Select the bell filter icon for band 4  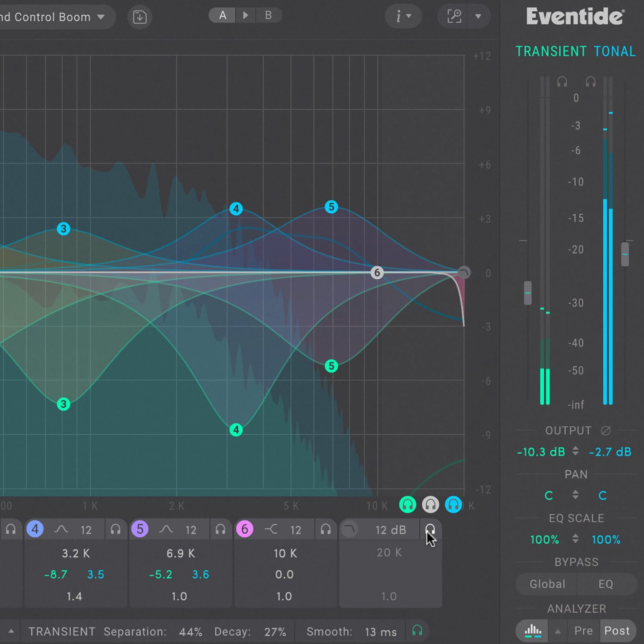coord(61,529)
